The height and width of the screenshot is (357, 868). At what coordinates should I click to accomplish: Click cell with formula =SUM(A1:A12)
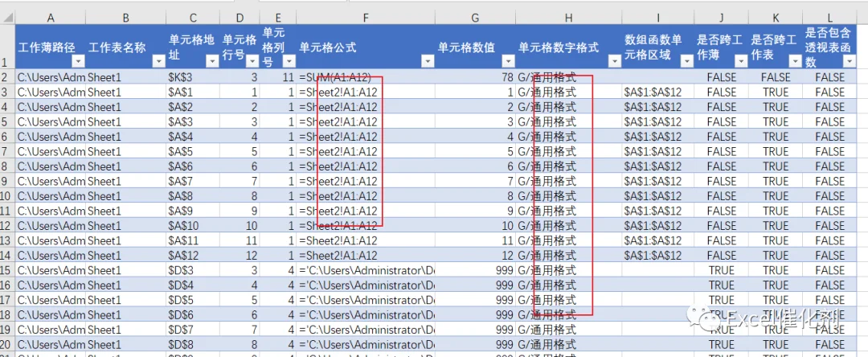tap(366, 77)
